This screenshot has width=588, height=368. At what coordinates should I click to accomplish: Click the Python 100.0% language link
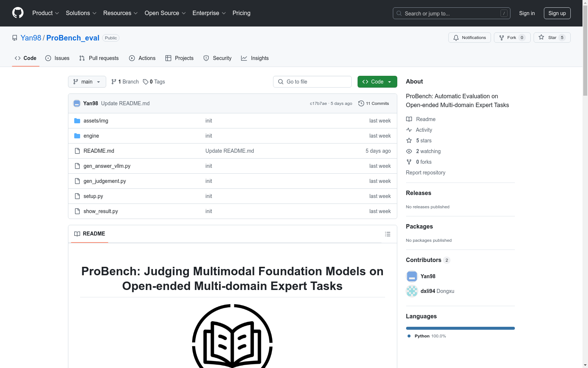coord(427,336)
